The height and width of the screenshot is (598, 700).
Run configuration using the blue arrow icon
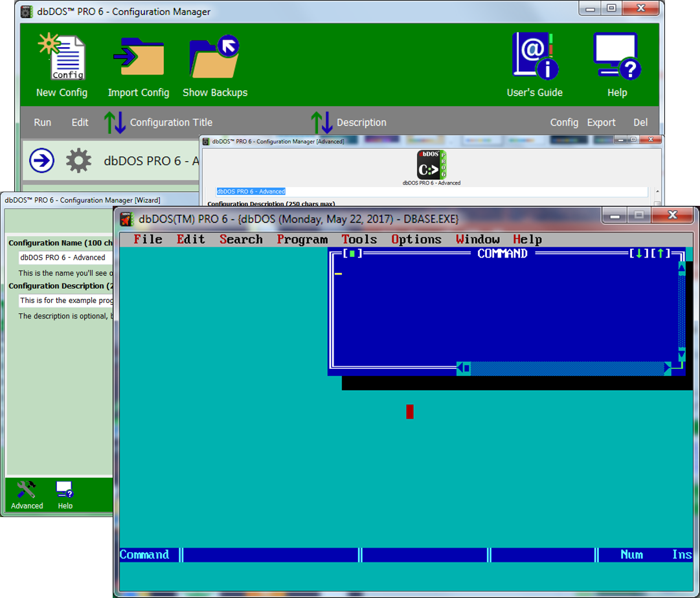pyautogui.click(x=42, y=161)
